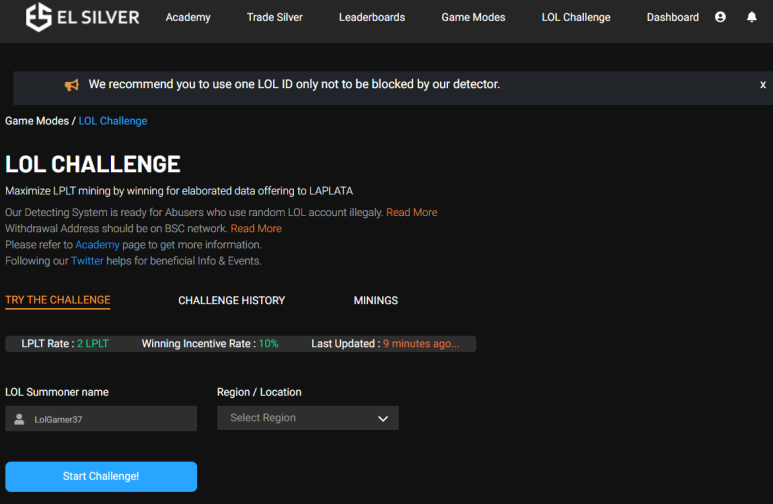Image resolution: width=773 pixels, height=504 pixels.
Task: Open the Twitter link
Action: (87, 261)
